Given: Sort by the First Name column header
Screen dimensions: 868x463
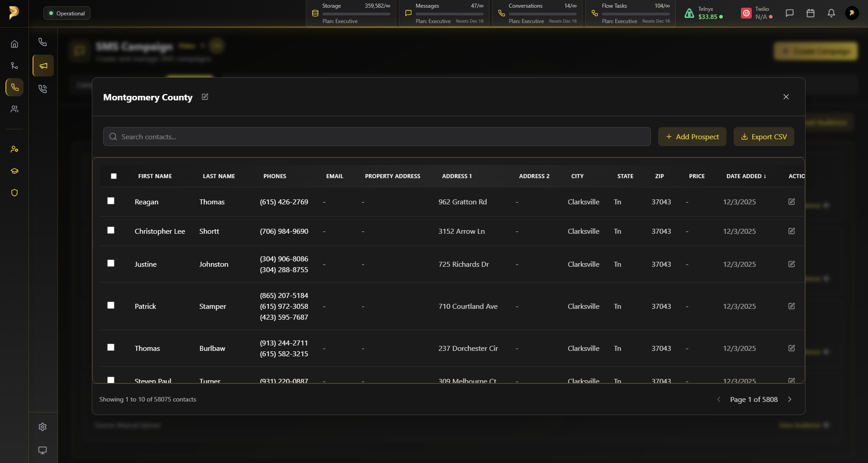Looking at the screenshot, I should click(155, 176).
